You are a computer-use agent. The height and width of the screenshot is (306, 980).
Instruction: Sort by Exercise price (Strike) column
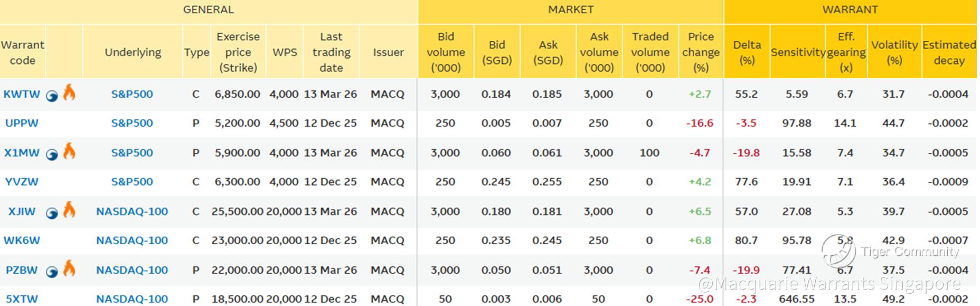click(x=238, y=52)
